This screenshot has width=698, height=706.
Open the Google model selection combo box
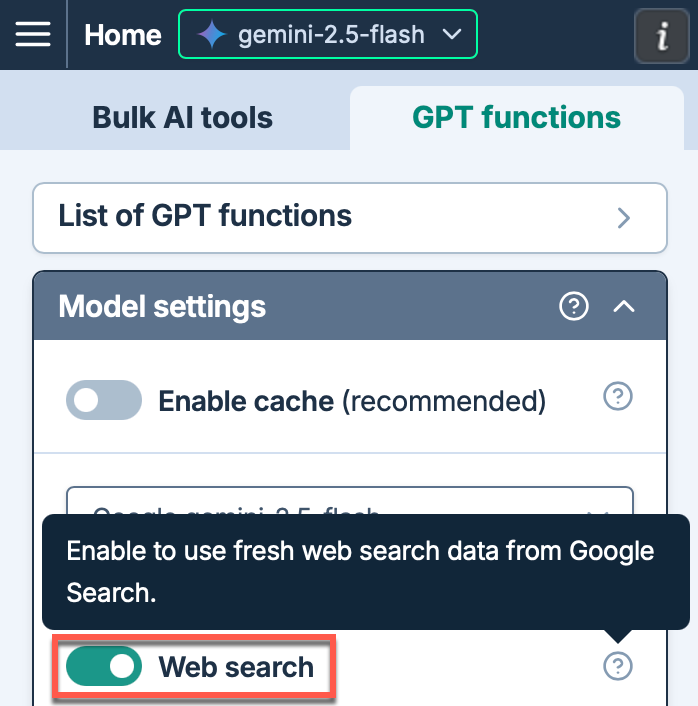coord(350,501)
